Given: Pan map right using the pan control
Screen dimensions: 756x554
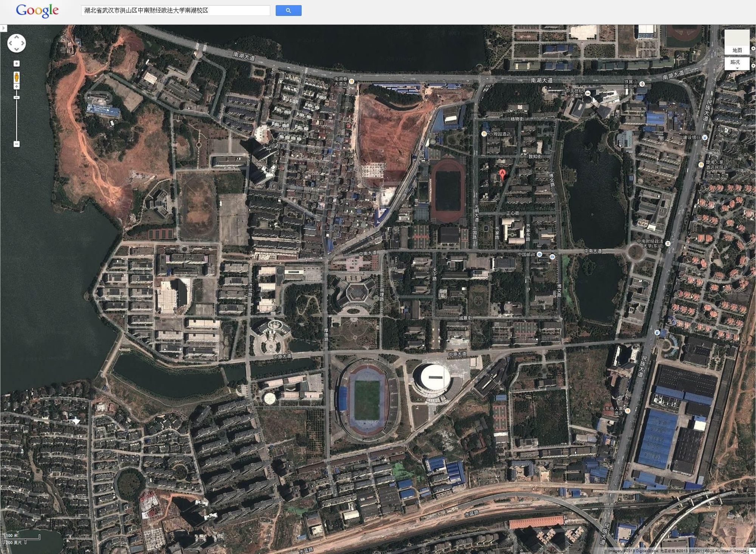Looking at the screenshot, I should coord(23,43).
